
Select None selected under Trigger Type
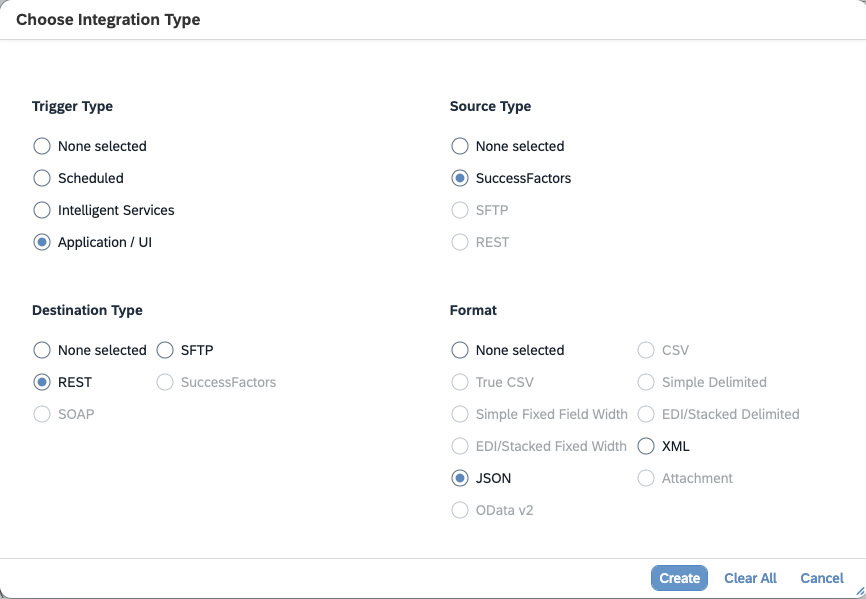(x=42, y=146)
